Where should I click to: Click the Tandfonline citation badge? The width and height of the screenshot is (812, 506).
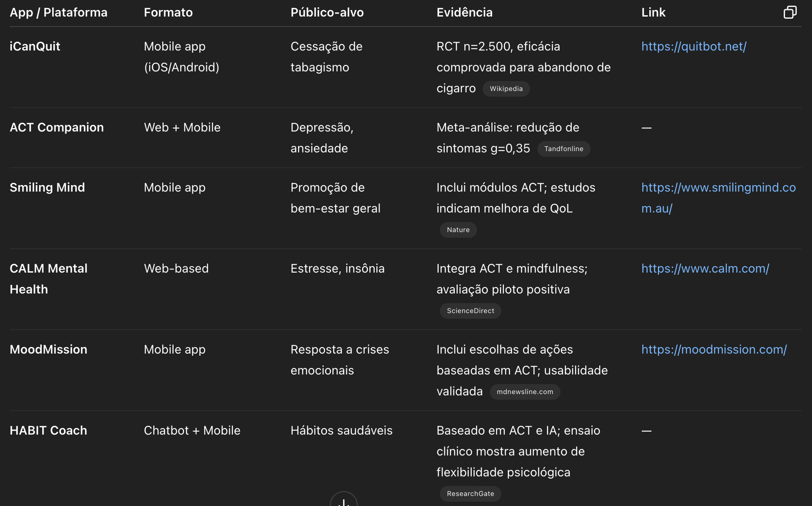pyautogui.click(x=564, y=149)
